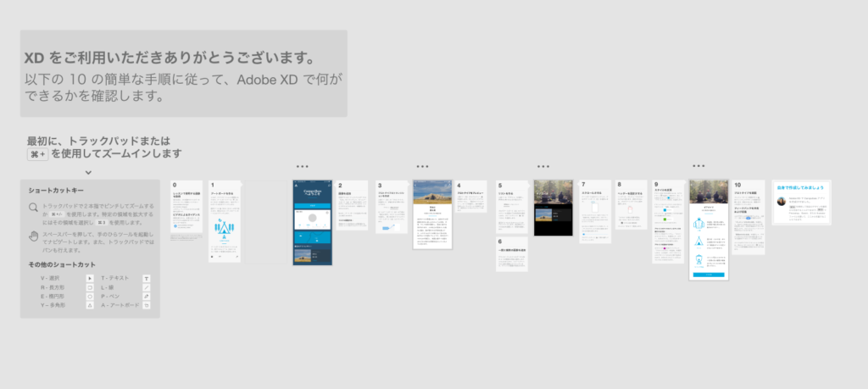Screen dimensions: 868x389
Task: Click the number 6 step card
Action: click(x=511, y=254)
